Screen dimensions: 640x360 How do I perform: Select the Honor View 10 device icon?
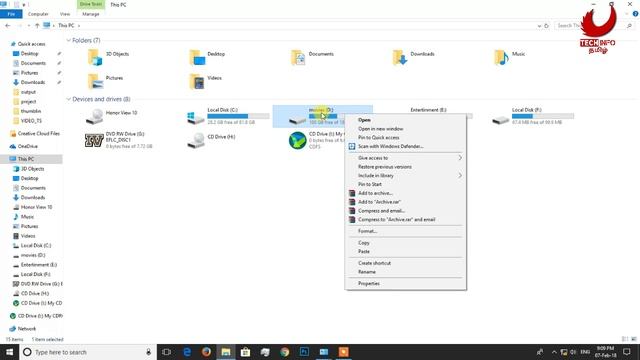(95, 116)
